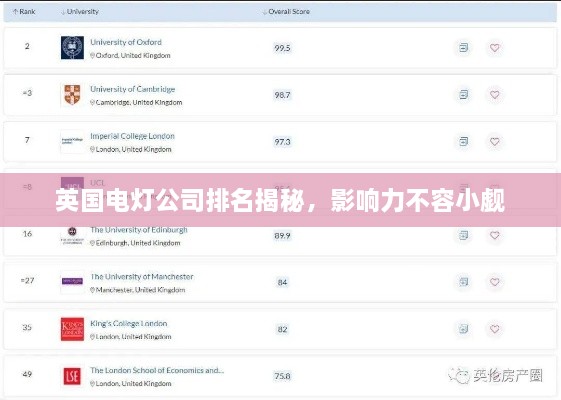Add University of Oxford to compare list

pos(463,48)
